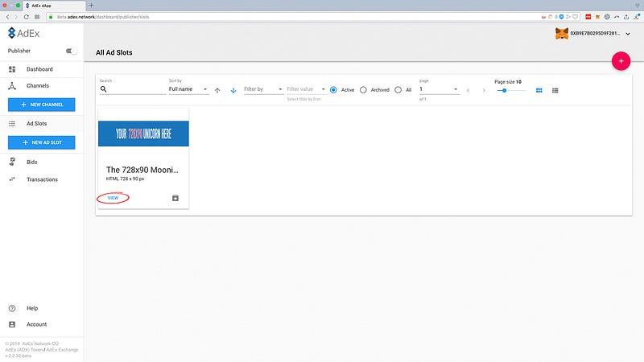The width and height of the screenshot is (644, 362).
Task: Open the page number dropdown
Action: coord(439,89)
